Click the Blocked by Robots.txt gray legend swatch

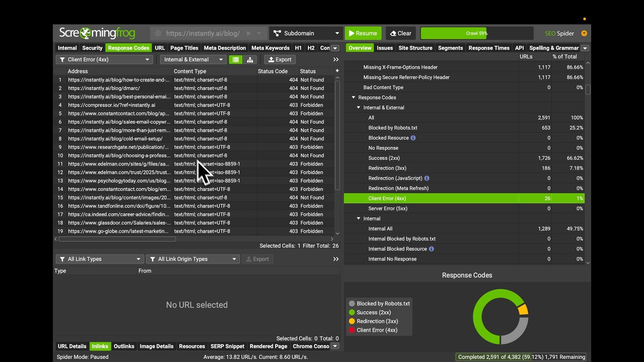tap(352, 304)
